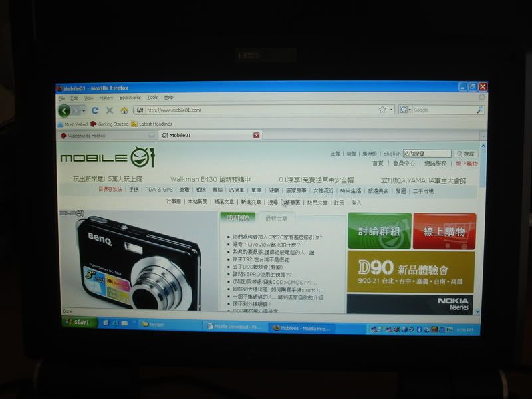The height and width of the screenshot is (399, 532).
Task: Open the Windows start menu
Action: pos(80,322)
